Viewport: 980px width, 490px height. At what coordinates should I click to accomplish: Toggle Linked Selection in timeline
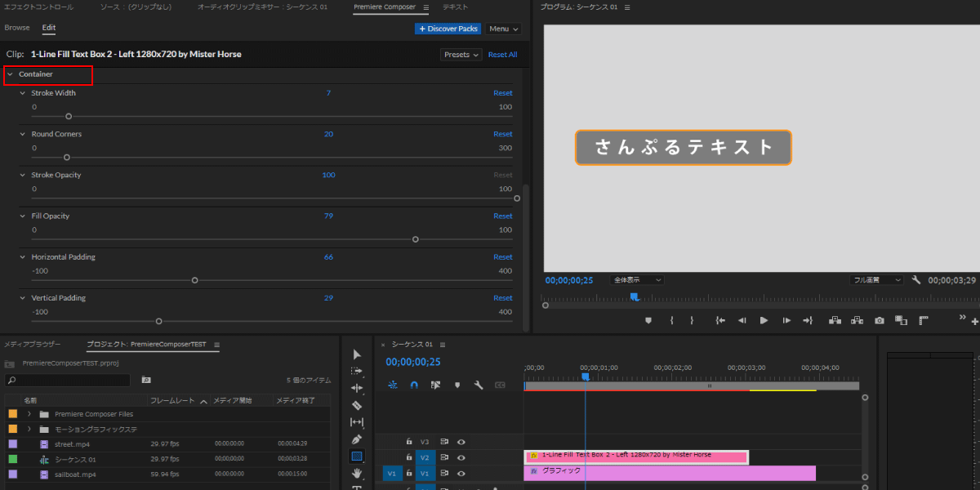click(x=435, y=385)
